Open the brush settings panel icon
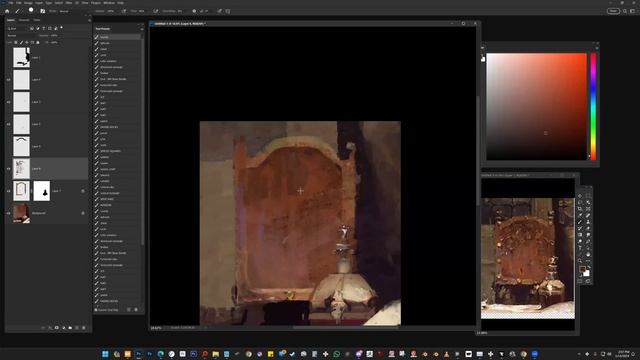Viewport: 640px width, 360px height. pos(42,11)
